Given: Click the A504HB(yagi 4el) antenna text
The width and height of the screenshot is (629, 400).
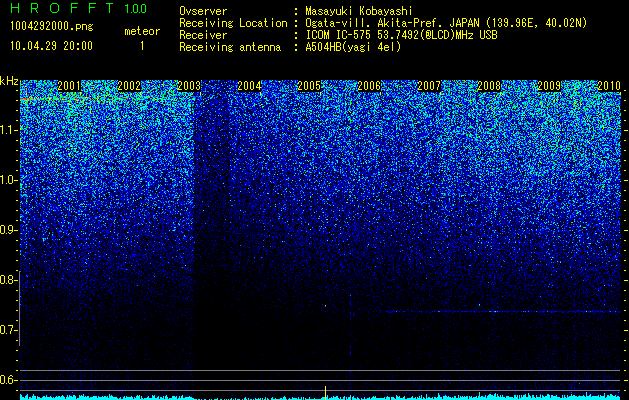Looking at the screenshot, I should tap(353, 47).
